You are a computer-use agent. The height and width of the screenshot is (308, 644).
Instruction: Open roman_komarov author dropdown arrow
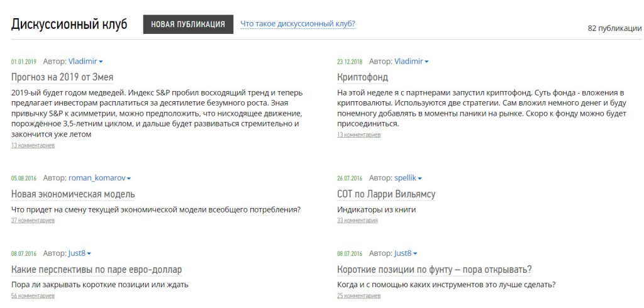pos(129,179)
